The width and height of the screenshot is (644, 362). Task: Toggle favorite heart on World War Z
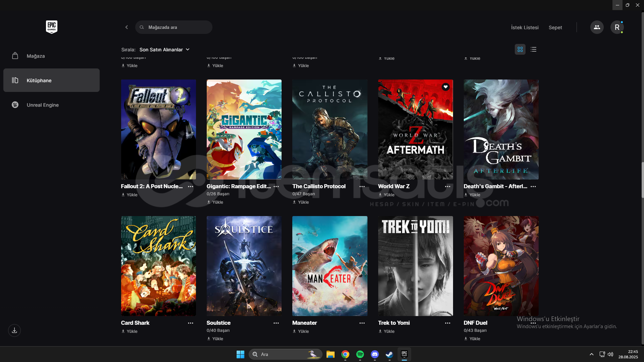(446, 87)
